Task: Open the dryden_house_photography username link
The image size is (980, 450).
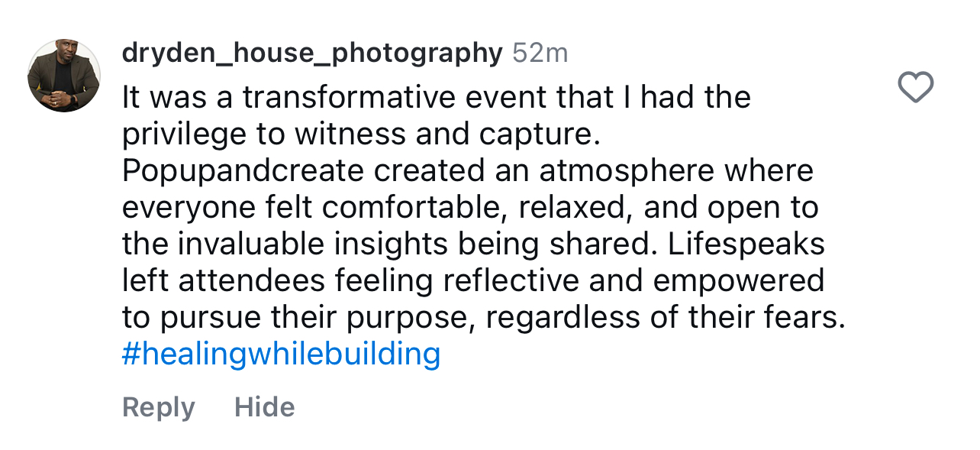Action: (311, 53)
